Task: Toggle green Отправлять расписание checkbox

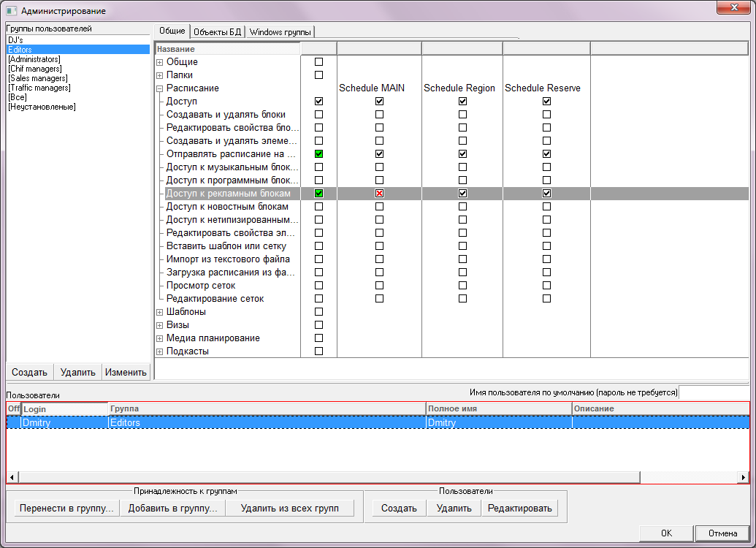Action: click(x=318, y=154)
